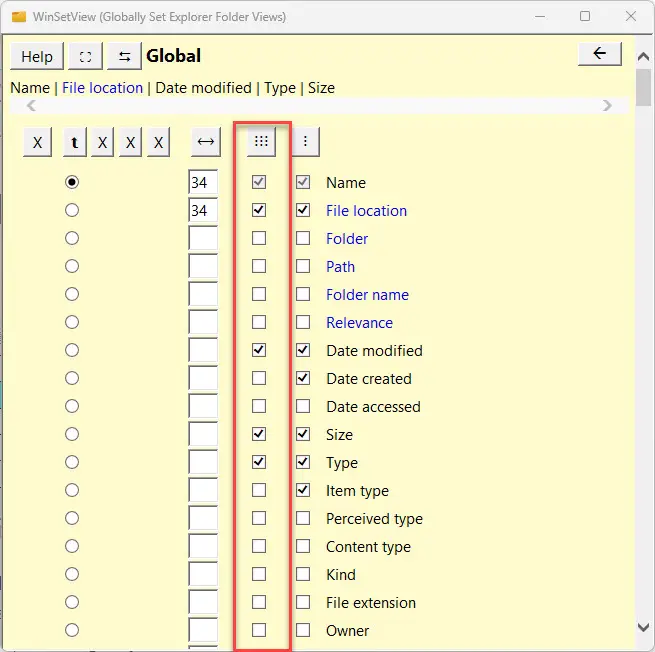Click the empty width field in Owner row
655x652 pixels.
[x=203, y=630]
